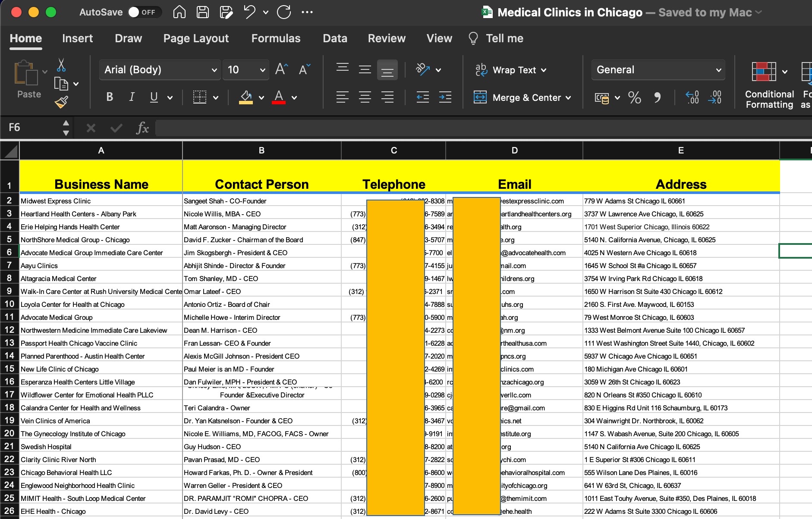
Task: Expand the Undo history dropdown arrow
Action: click(266, 13)
